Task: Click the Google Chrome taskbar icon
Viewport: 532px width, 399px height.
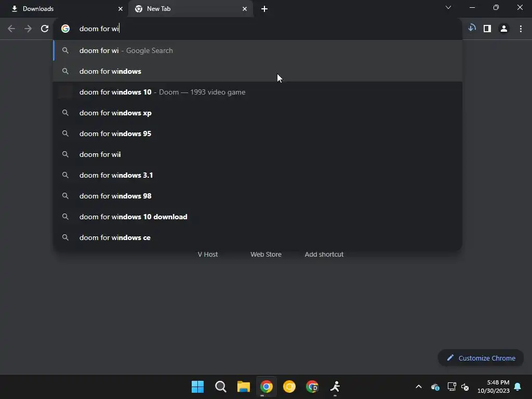Action: 267,387
